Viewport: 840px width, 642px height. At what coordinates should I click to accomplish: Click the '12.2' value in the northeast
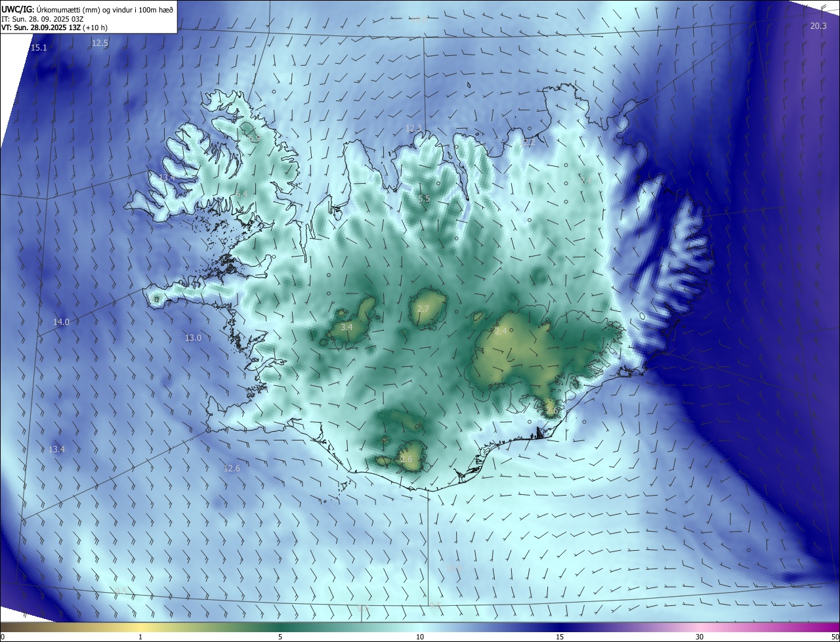[529, 142]
